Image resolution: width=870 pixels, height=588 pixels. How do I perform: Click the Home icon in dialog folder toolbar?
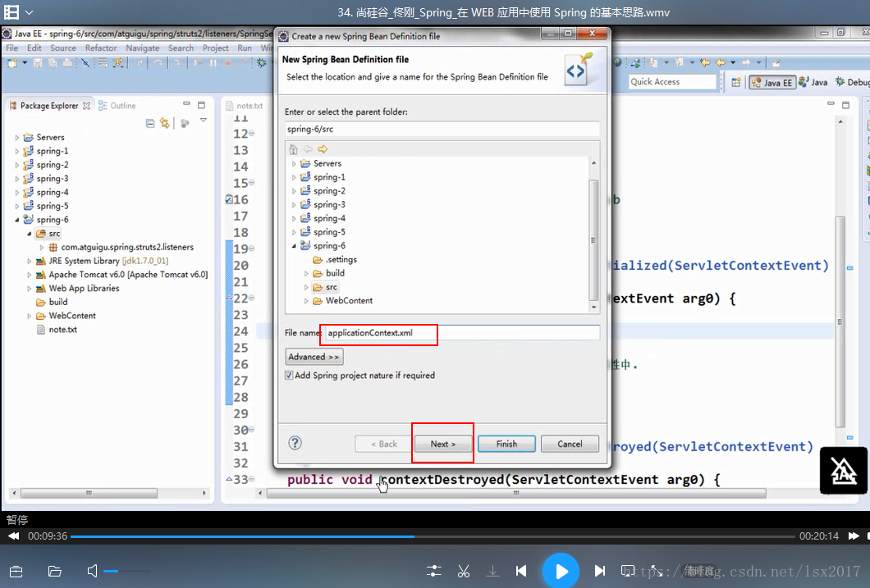294,149
